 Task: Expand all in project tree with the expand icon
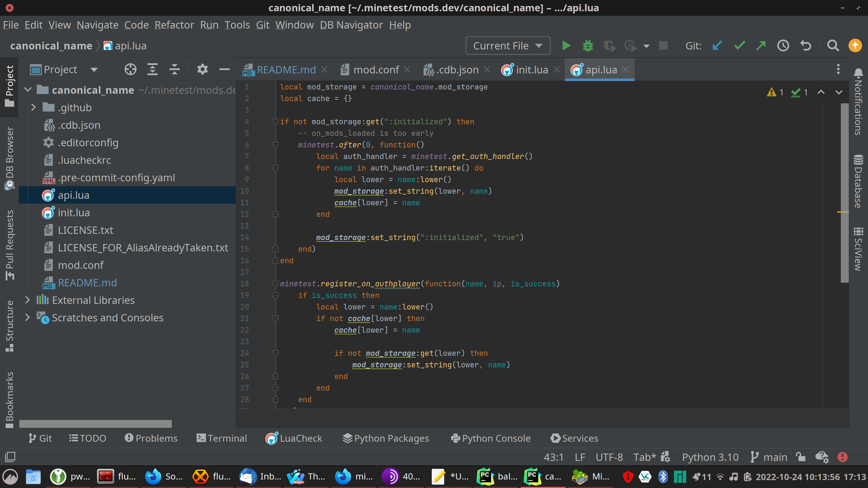coord(152,69)
